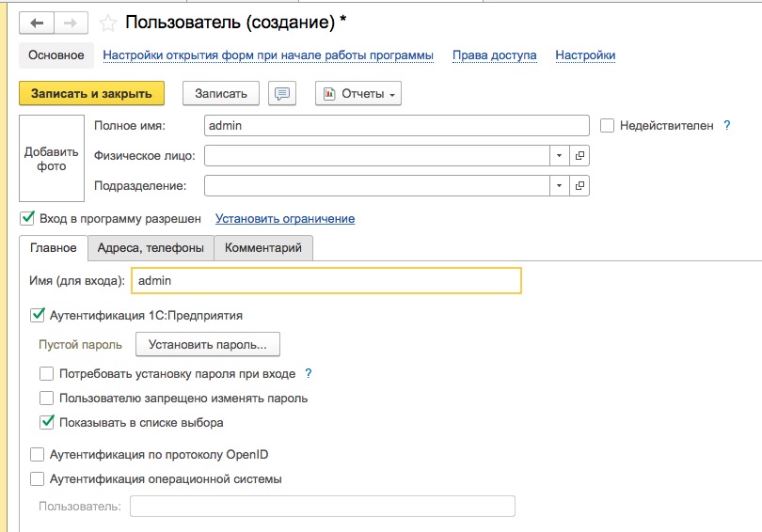Enable Аутентификация операционной системы
The height and width of the screenshot is (532, 762).
click(x=37, y=479)
